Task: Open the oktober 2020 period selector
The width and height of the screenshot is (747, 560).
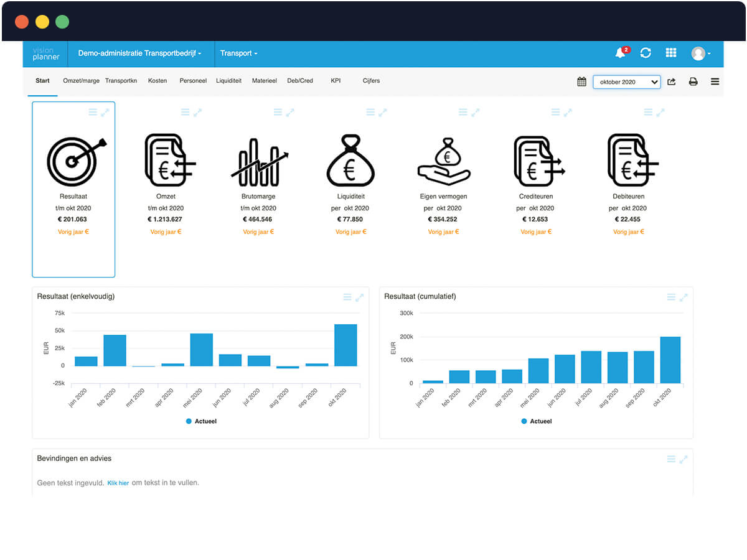Action: 627,82
